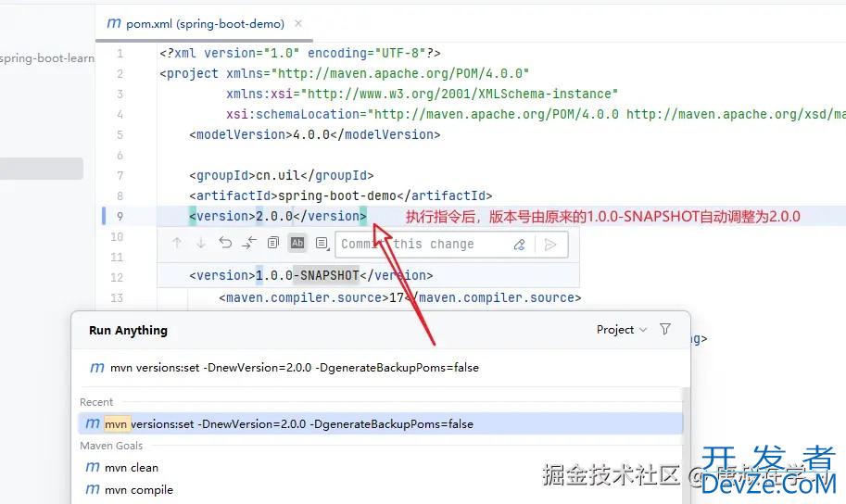
Task: Select recent 'mvn versions:set' command entry
Action: pos(381,424)
